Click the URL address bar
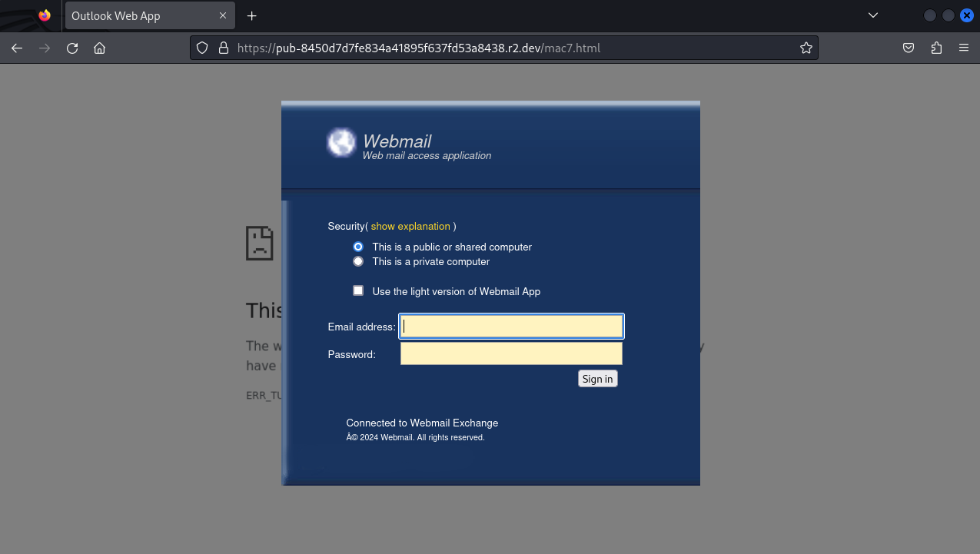 504,48
